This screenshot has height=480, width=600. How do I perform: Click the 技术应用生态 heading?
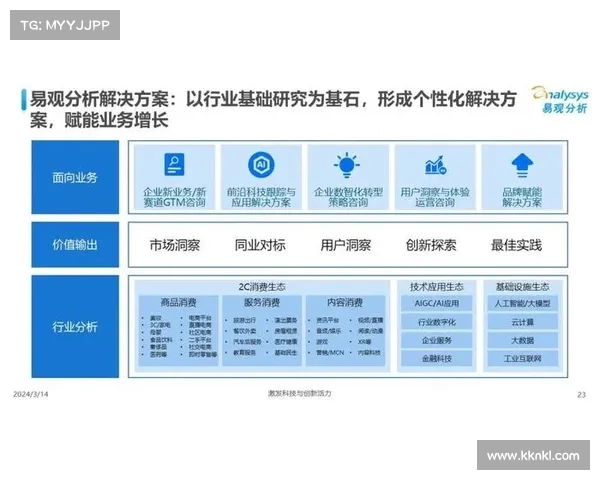[x=437, y=287]
